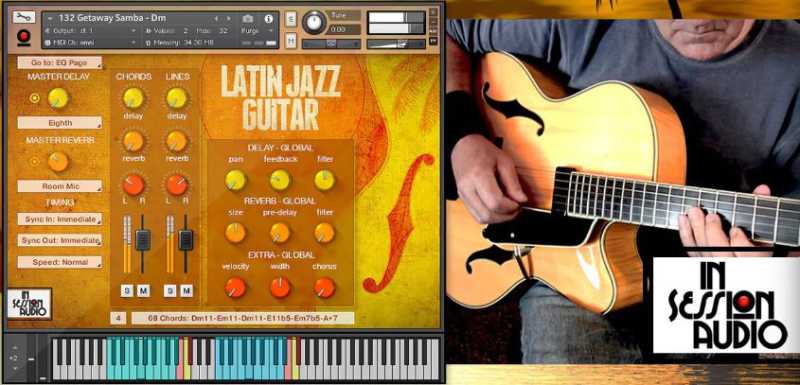
Task: Toggle the header Solo (S) button
Action: pos(291,19)
